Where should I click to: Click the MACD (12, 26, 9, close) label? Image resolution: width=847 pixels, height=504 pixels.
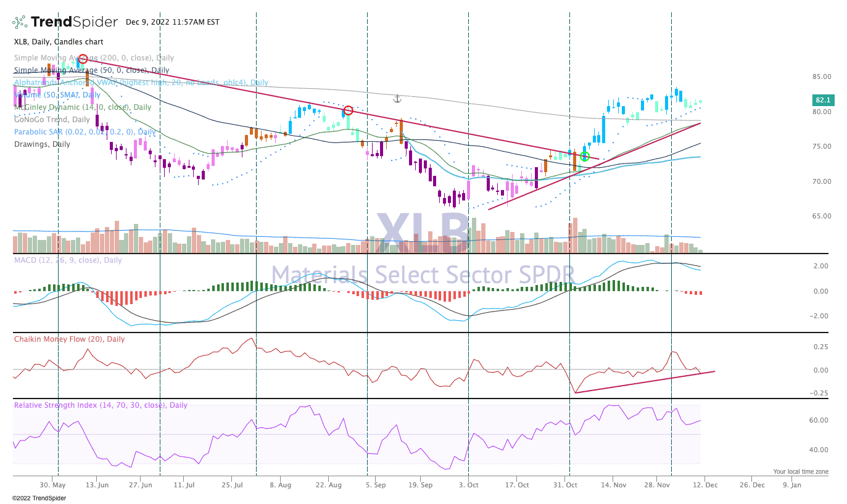68,260
